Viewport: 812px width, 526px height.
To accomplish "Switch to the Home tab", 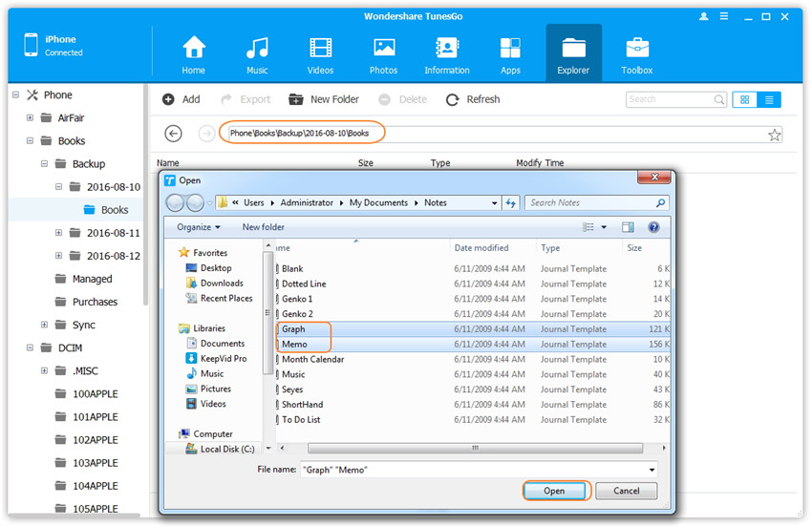I will (194, 54).
